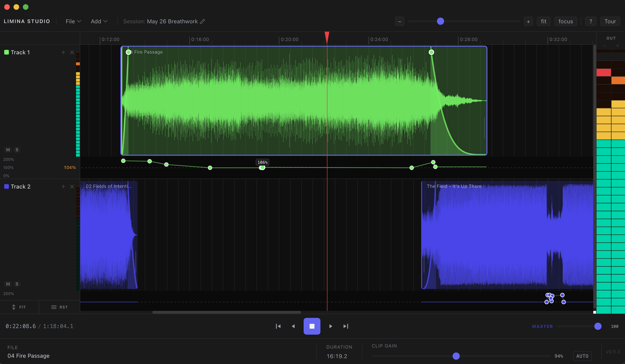This screenshot has height=364, width=625.
Task: Solo Track 1
Action: [x=17, y=150]
